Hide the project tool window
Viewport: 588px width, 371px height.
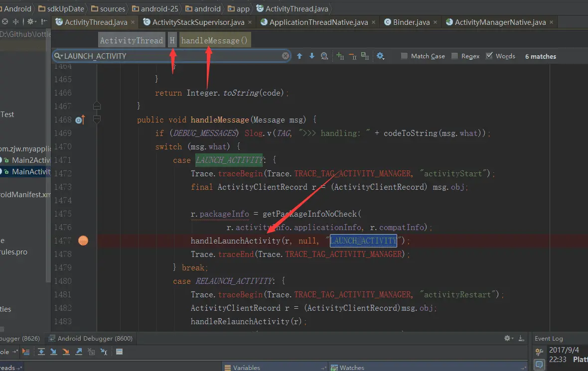pyautogui.click(x=44, y=22)
